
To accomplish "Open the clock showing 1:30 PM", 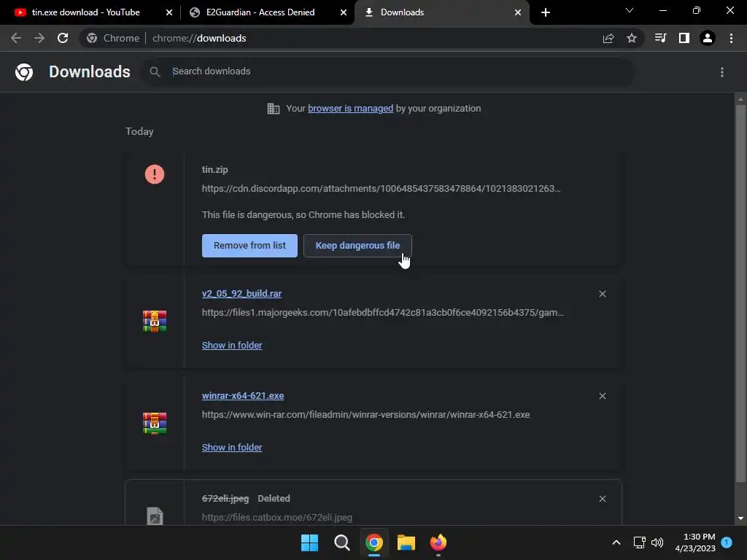I will (695, 542).
